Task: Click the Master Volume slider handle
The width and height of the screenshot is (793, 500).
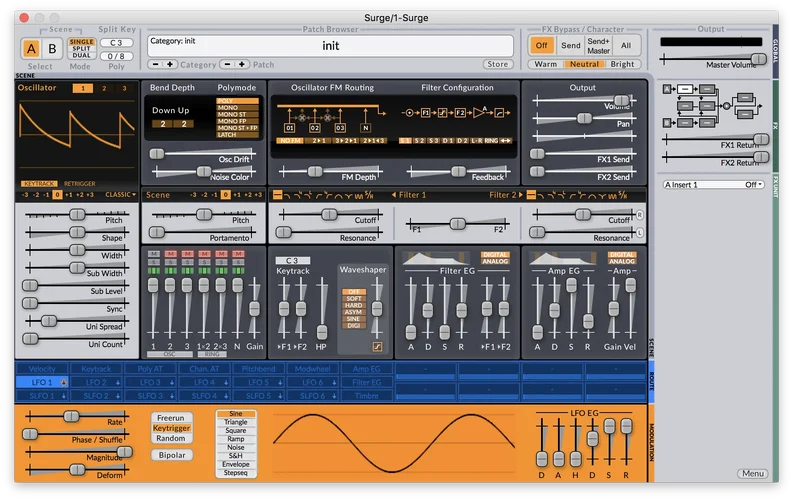Action: 758,59
